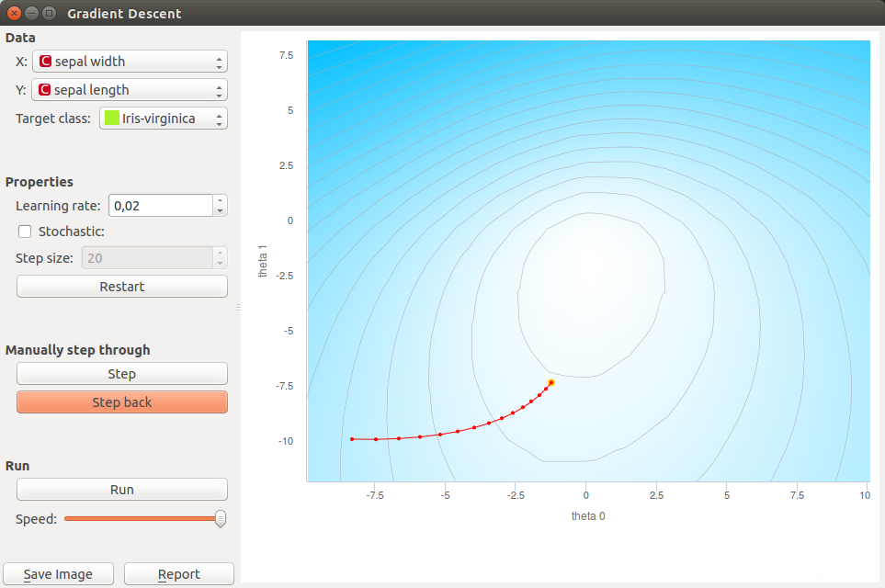Generate a Report
The height and width of the screenshot is (588, 885).
(x=178, y=573)
